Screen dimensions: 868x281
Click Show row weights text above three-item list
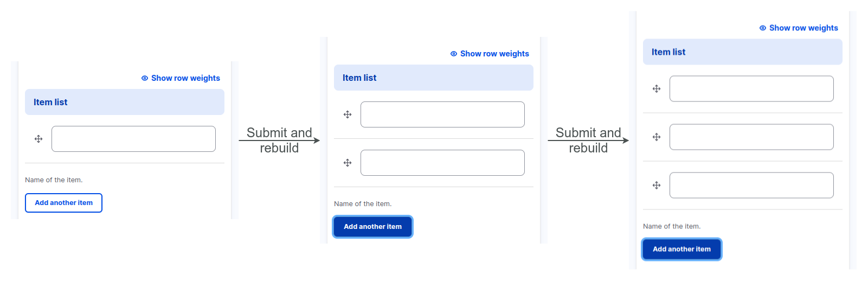(x=803, y=28)
